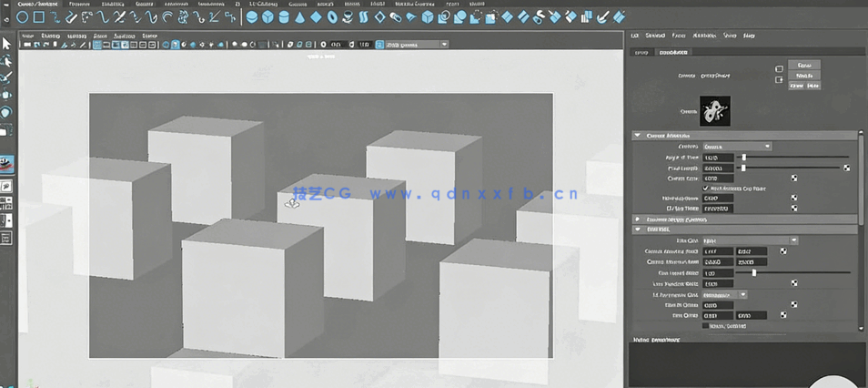868x388 pixels.
Task: Open the Attributes menu in Attribute Editor
Action: (x=704, y=36)
